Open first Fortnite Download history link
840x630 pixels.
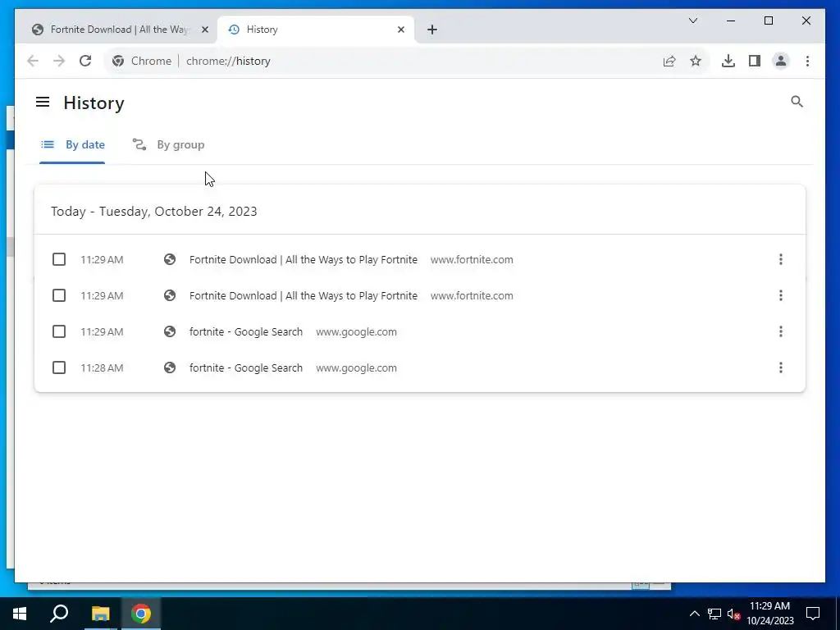[x=304, y=259]
